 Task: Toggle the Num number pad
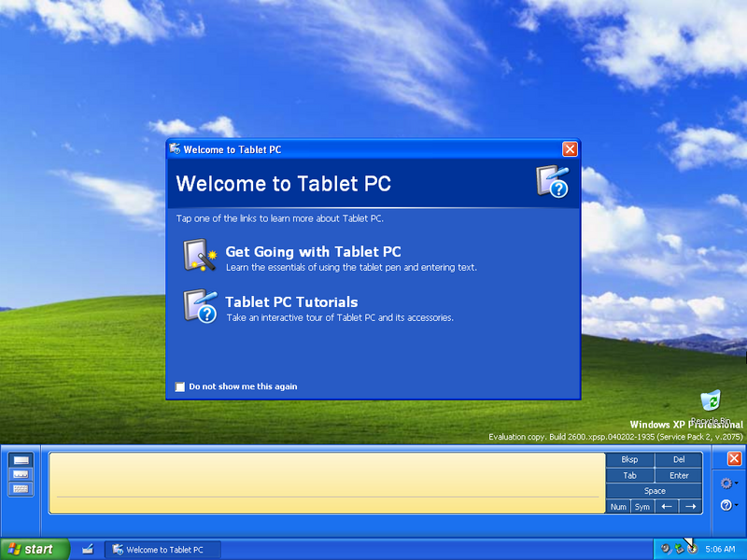point(618,507)
